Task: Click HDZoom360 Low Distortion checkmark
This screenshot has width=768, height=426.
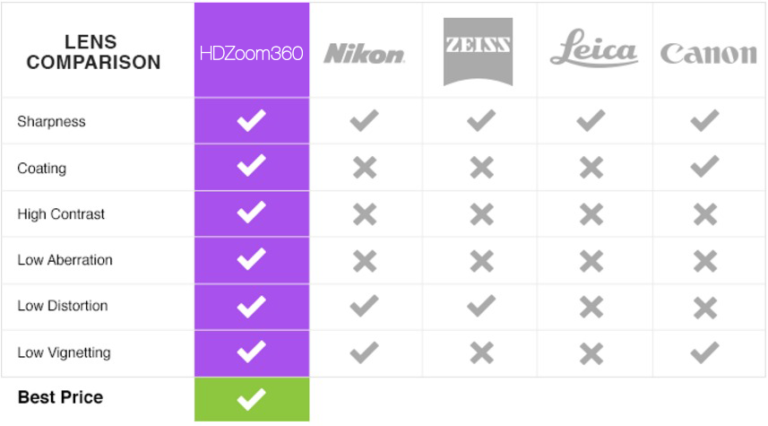Action: (252, 307)
